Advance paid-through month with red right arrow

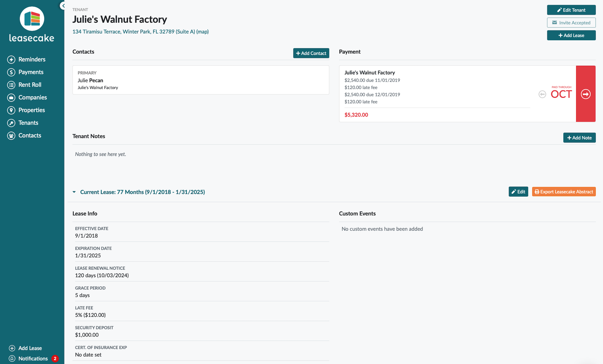point(586,94)
